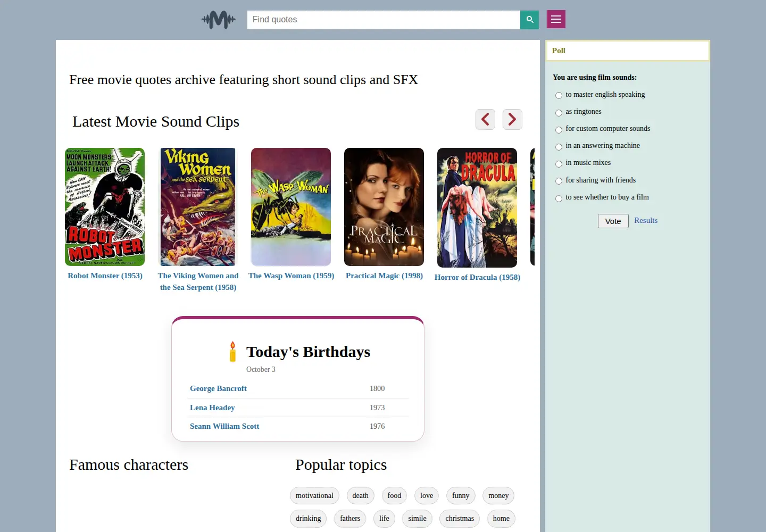This screenshot has height=532, width=766.
Task: Choose 'in music mixes' poll option
Action: pos(559,163)
